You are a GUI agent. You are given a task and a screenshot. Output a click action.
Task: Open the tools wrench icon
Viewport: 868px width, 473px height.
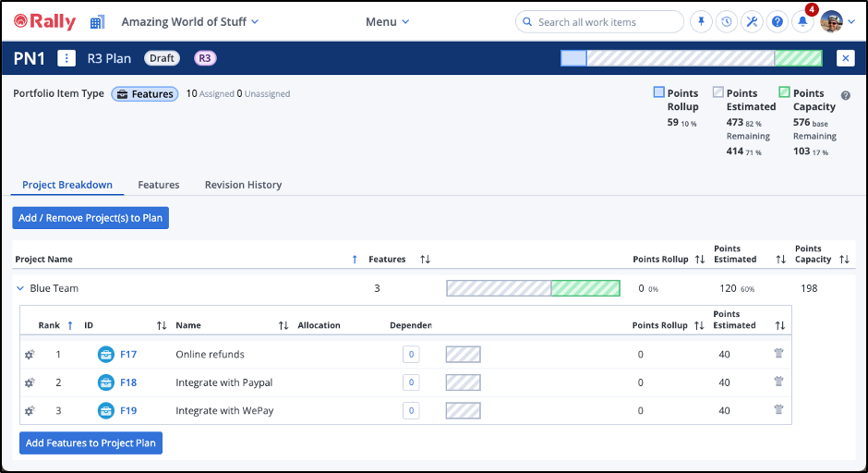(753, 22)
